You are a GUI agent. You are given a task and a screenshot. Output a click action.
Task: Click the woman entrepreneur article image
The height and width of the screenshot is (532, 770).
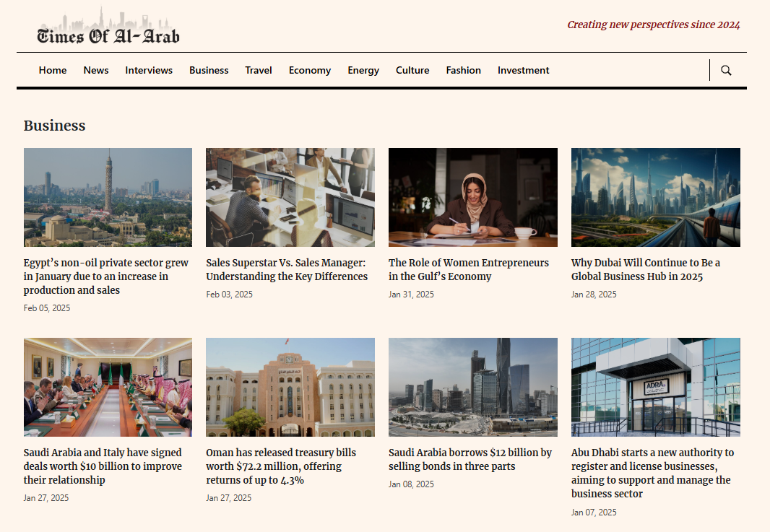coord(472,197)
